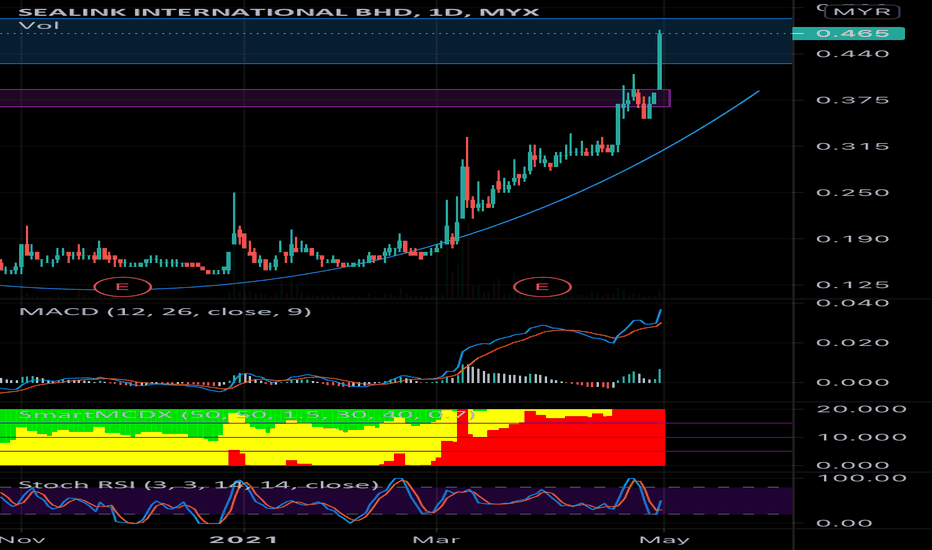Open the MYR currency selector

862,12
